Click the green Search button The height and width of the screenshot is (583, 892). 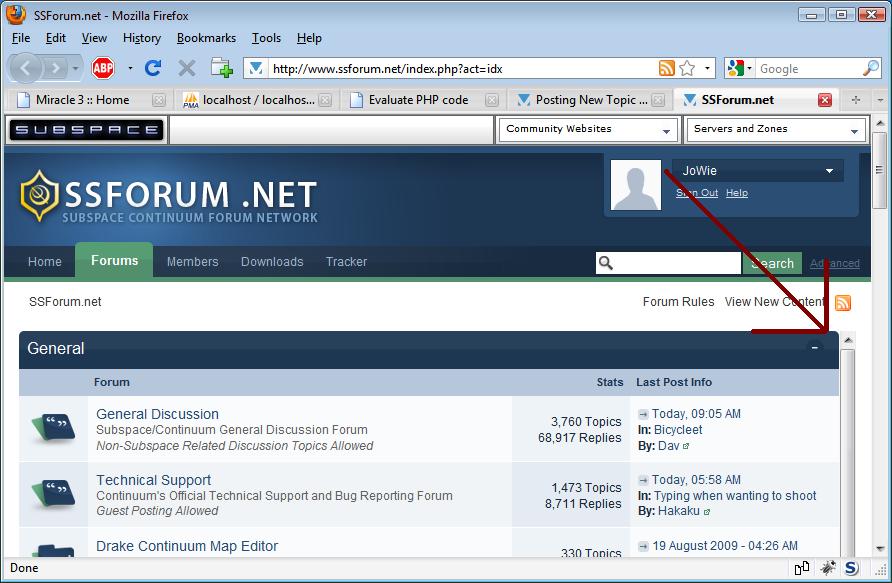(773, 263)
